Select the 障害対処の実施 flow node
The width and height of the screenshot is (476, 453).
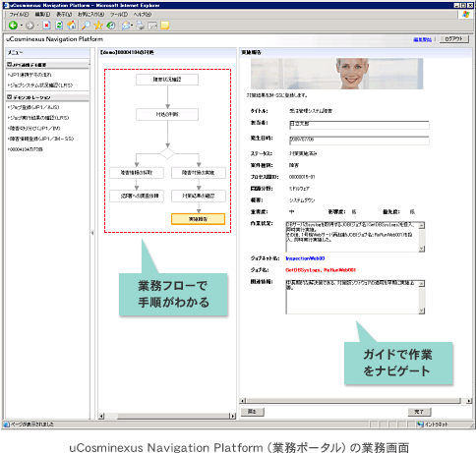(199, 173)
